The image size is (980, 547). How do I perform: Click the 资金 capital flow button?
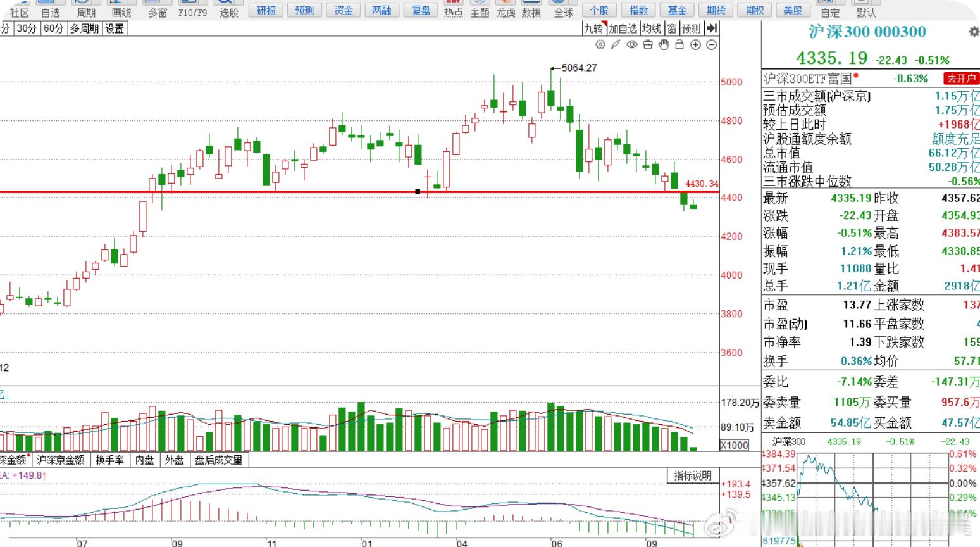click(x=344, y=10)
